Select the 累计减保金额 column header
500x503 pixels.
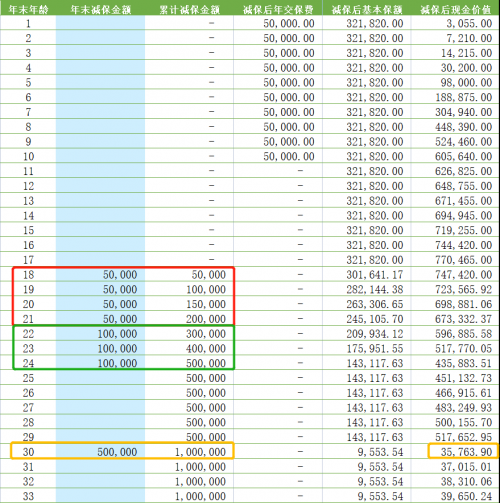189,9
